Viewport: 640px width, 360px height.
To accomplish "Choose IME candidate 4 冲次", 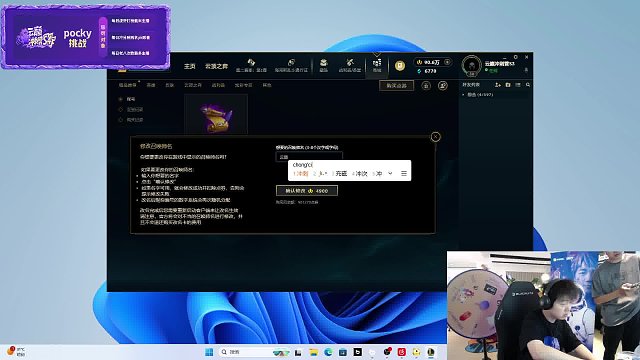I will pyautogui.click(x=360, y=174).
